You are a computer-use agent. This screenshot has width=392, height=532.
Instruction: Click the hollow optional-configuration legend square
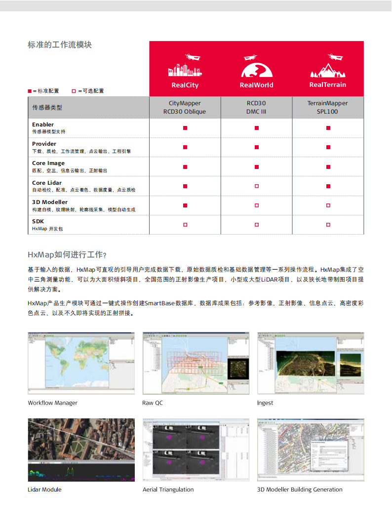point(74,91)
